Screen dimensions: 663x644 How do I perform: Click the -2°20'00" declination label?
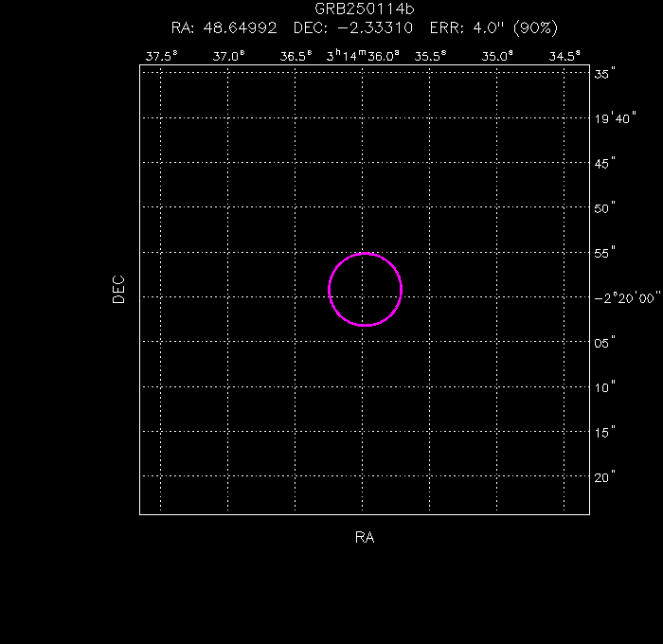point(627,297)
